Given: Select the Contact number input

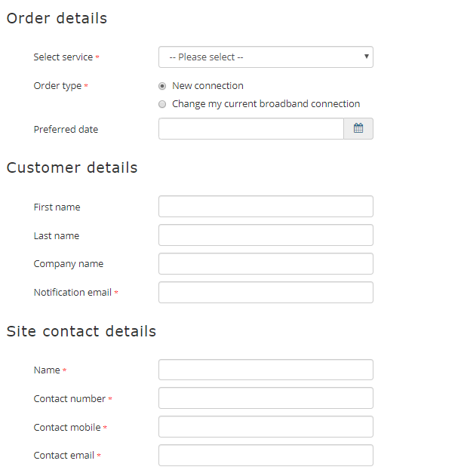Looking at the screenshot, I should point(266,398).
